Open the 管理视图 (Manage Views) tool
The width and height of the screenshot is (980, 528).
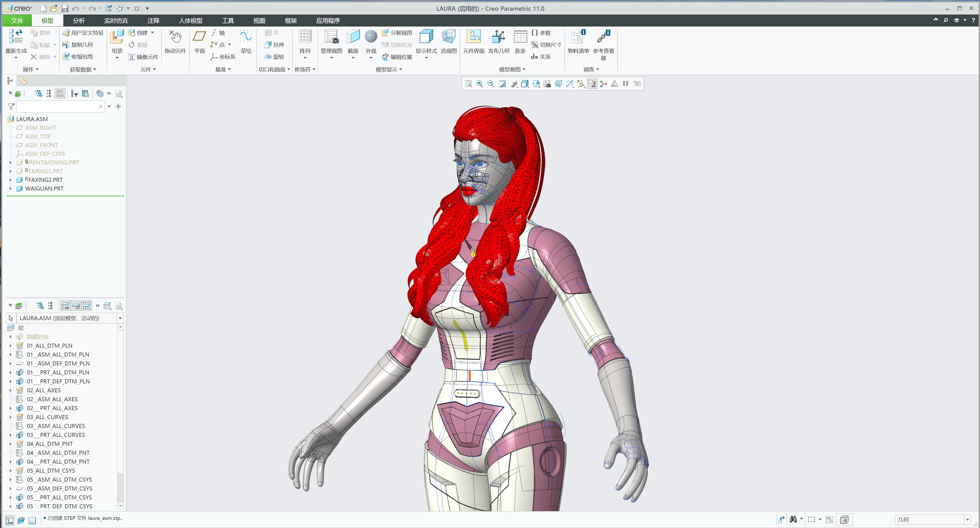pyautogui.click(x=331, y=42)
